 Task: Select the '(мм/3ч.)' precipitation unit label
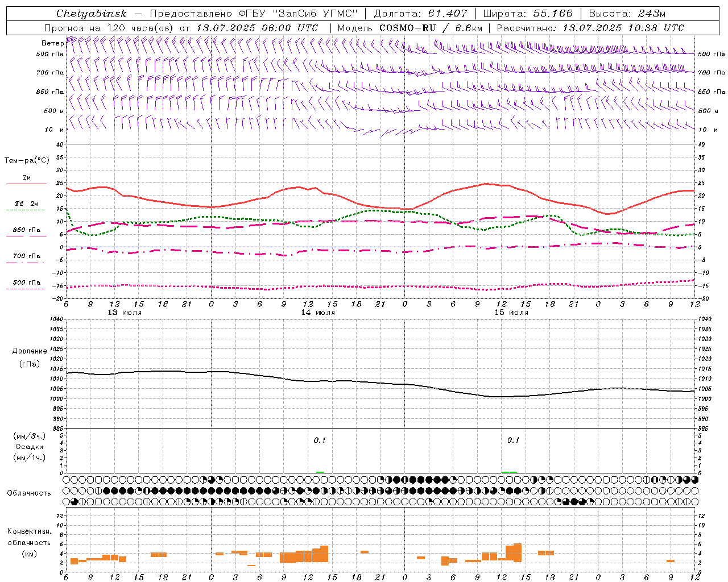29,436
